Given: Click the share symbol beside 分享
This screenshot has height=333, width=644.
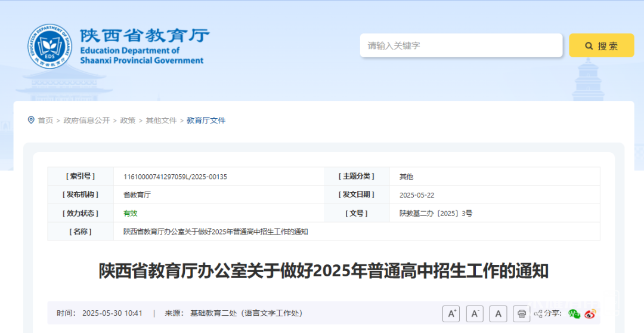Looking at the screenshot, I should pyautogui.click(x=538, y=313).
